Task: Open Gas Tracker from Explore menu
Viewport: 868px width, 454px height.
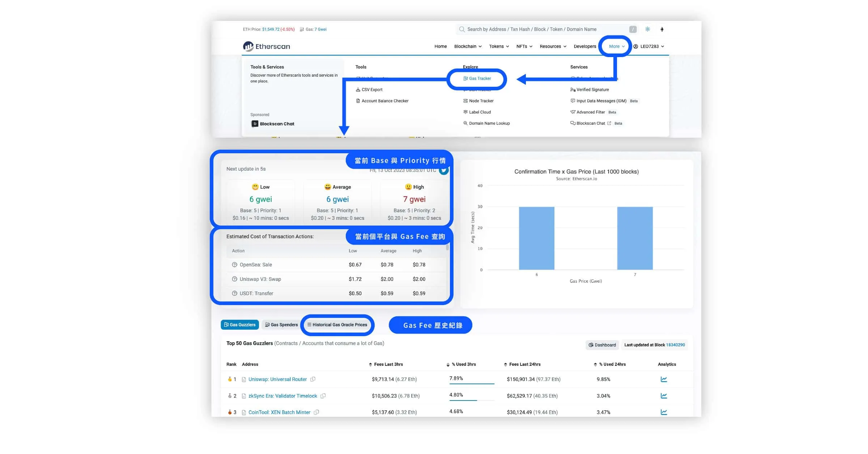Action: point(477,78)
